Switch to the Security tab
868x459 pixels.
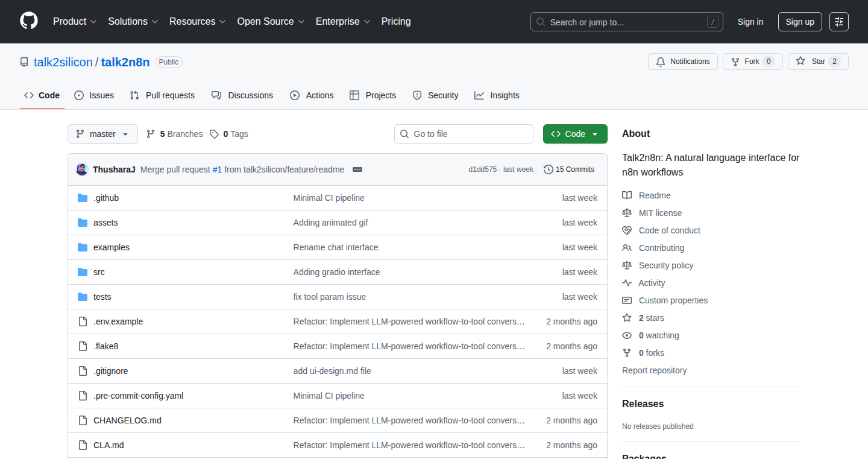pos(435,95)
